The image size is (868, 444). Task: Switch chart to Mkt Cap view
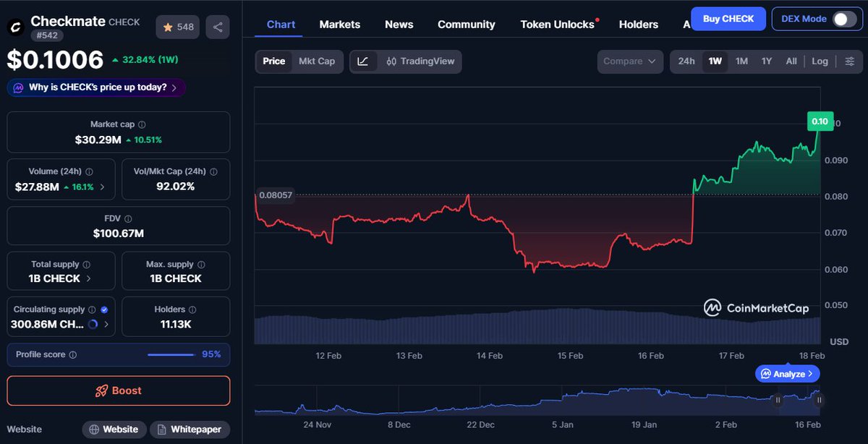pos(317,61)
